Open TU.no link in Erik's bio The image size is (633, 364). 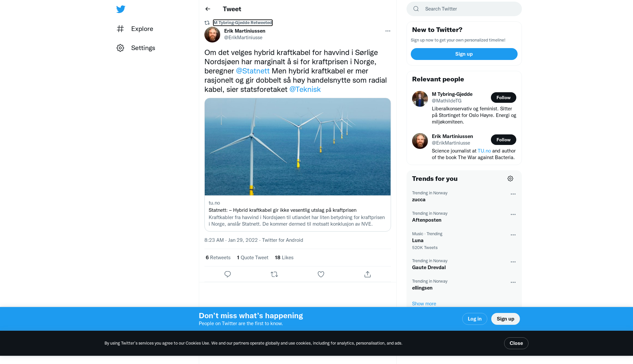(484, 151)
